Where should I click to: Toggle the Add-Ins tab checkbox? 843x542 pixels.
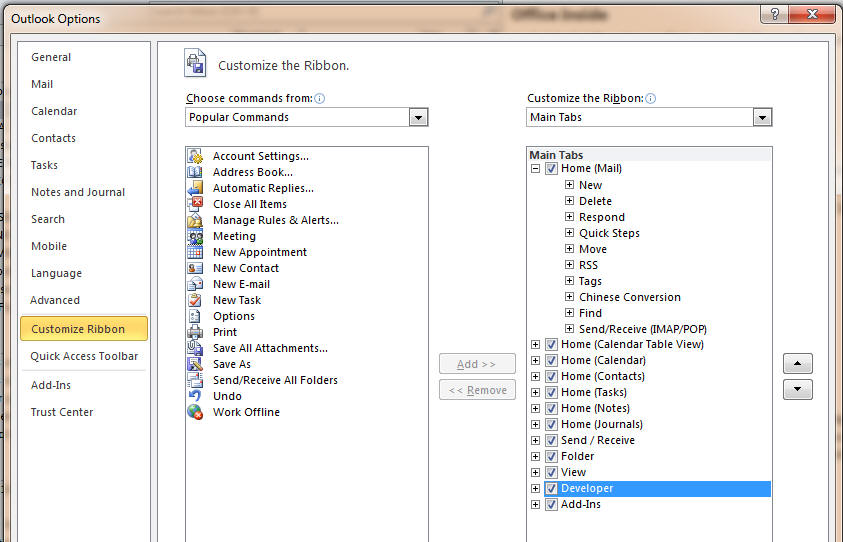[x=551, y=505]
